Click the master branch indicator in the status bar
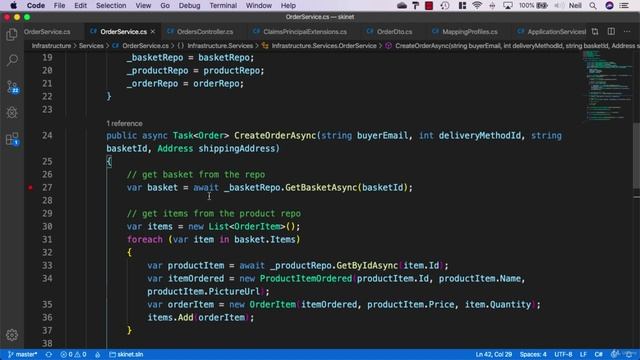This screenshot has width=640, height=360. point(23,354)
